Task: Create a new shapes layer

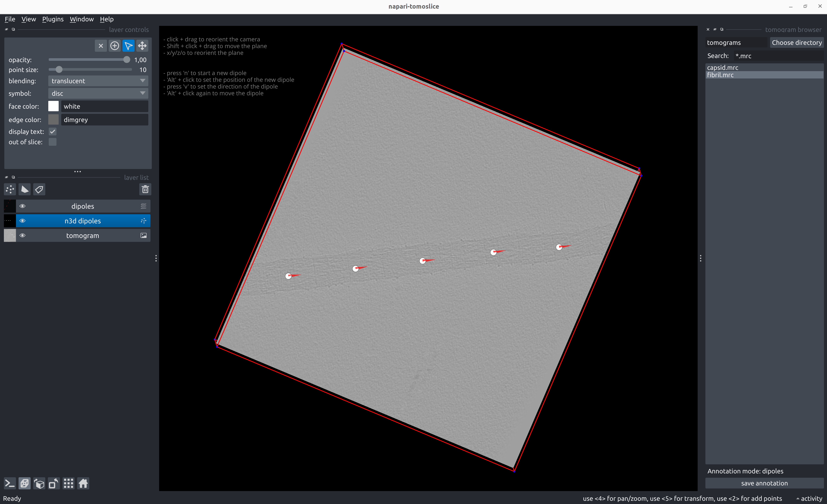Action: pos(25,189)
